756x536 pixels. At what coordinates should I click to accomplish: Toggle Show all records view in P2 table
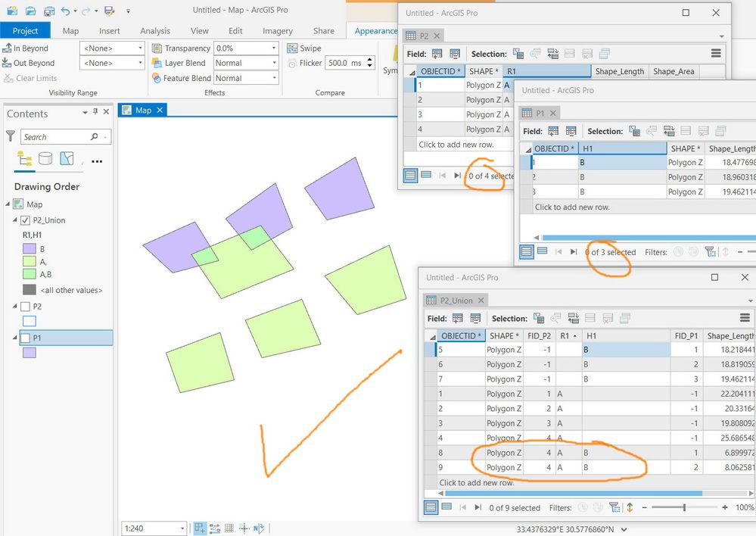(410, 175)
